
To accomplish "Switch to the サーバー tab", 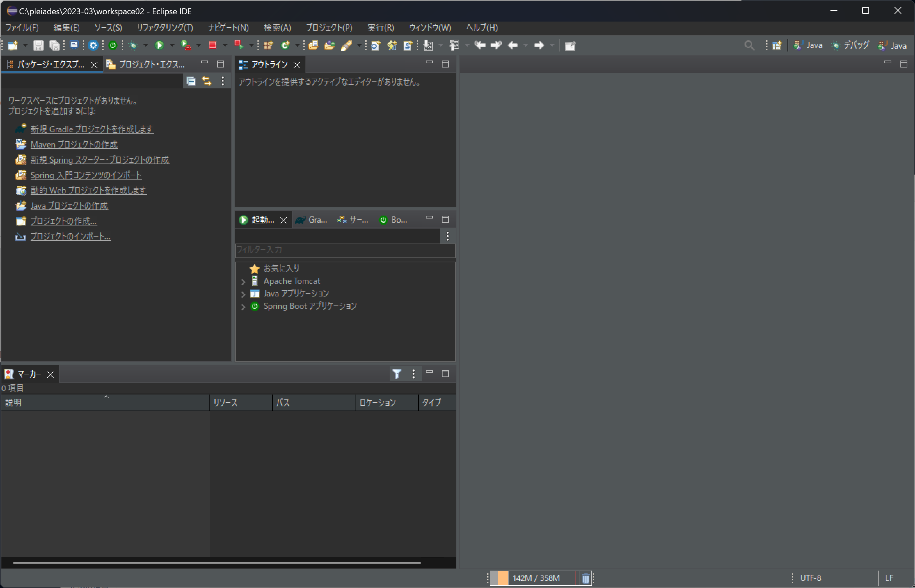I will [353, 220].
